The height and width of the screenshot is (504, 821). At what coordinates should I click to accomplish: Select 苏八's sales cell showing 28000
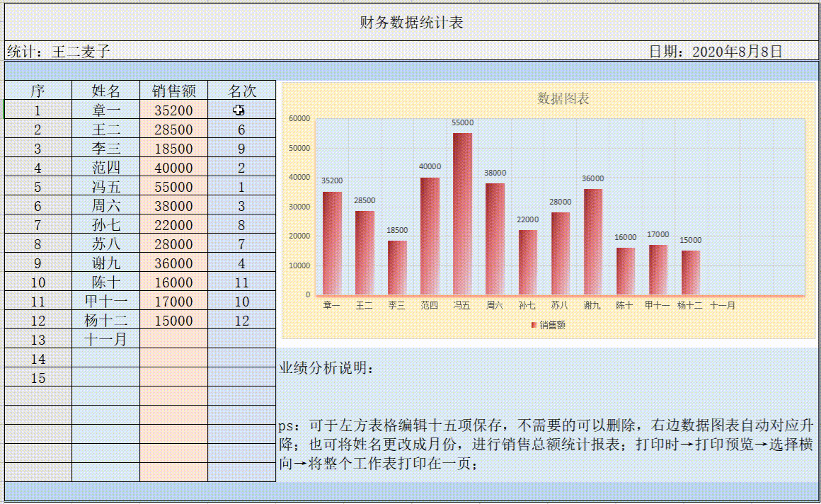172,244
